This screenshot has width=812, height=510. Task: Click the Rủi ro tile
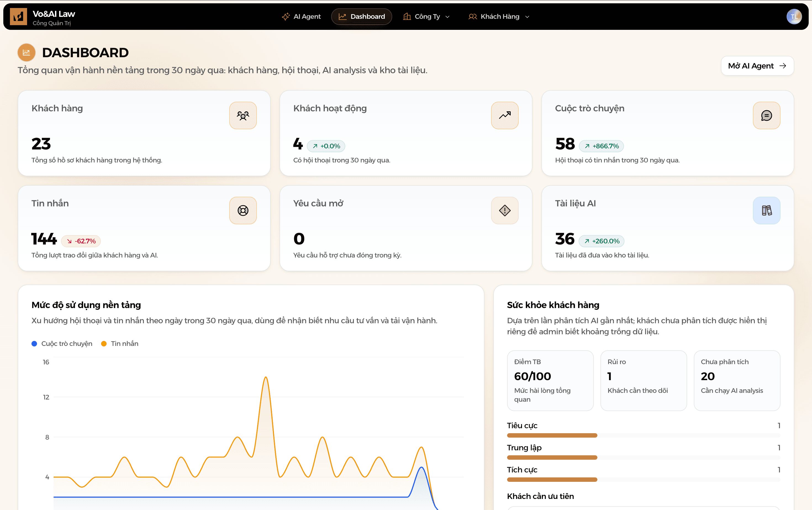point(644,380)
